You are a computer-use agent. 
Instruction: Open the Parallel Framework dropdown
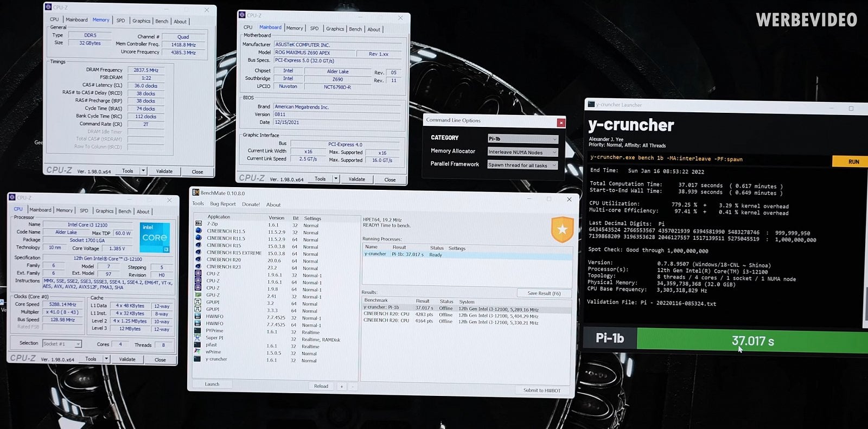tap(522, 165)
